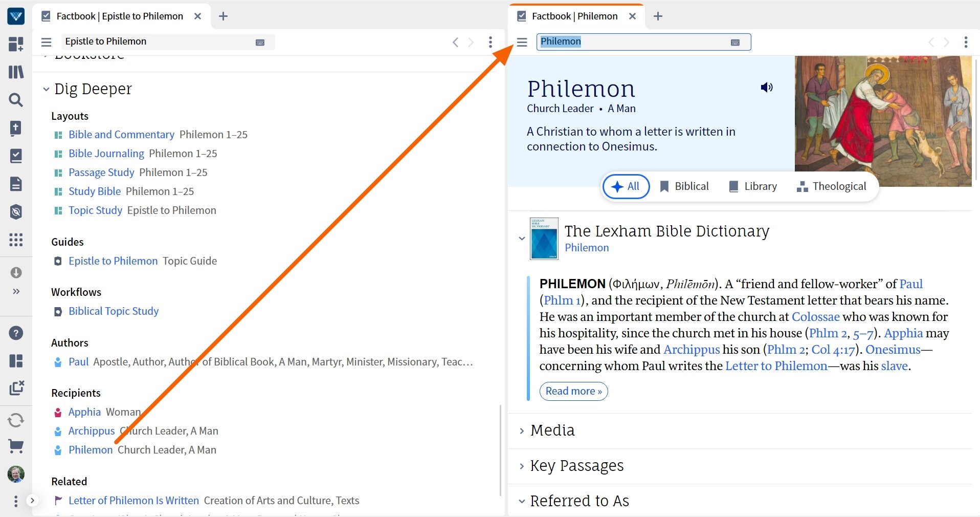Viewport: 980px width, 517px height.
Task: Open the Documents icon in the sidebar
Action: coord(16,184)
